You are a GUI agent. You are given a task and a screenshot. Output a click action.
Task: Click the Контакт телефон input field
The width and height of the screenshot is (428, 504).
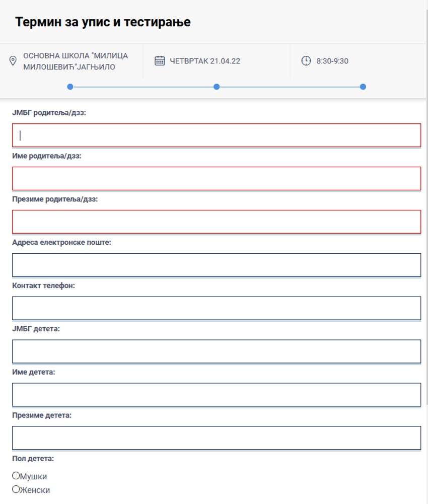(217, 309)
